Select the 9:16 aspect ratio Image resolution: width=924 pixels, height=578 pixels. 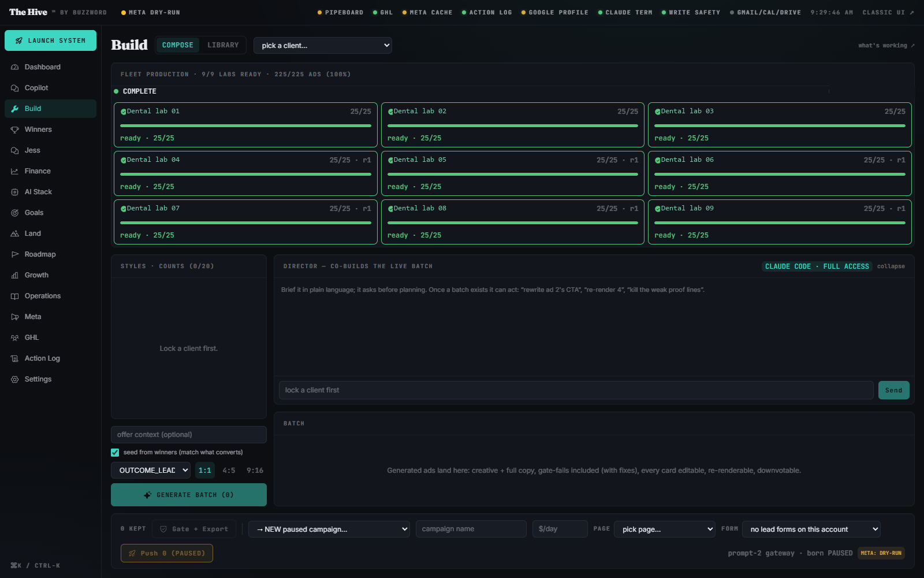coord(255,470)
